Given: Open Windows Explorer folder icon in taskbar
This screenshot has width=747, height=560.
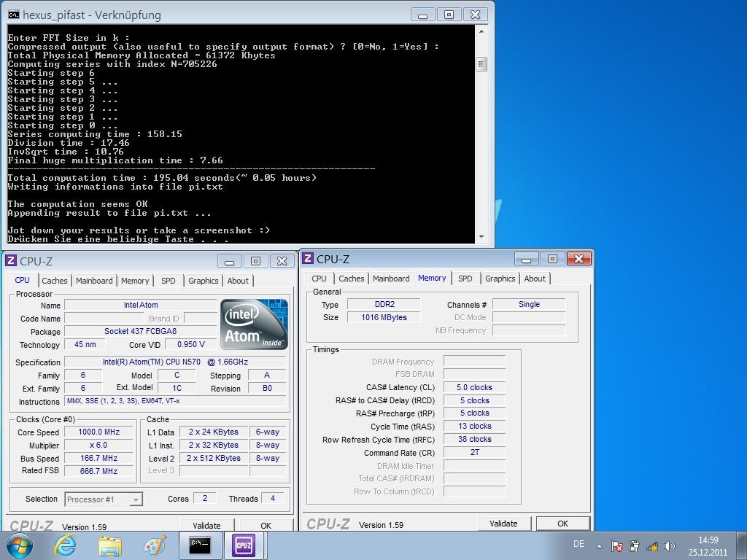Looking at the screenshot, I should (x=110, y=546).
